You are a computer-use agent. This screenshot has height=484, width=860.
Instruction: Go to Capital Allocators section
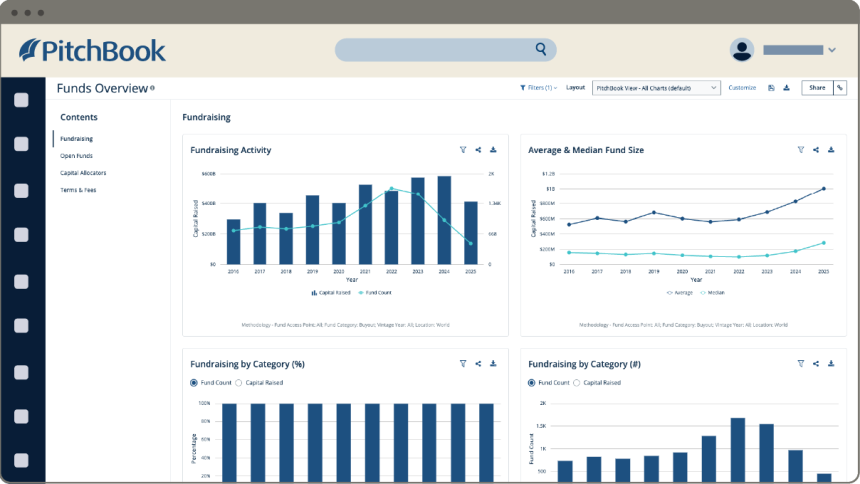(x=83, y=173)
